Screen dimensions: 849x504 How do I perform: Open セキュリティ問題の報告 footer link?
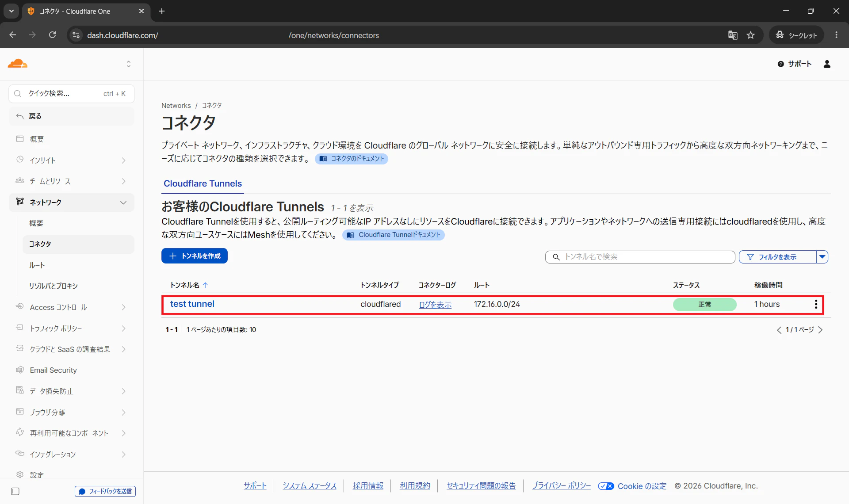coord(481,486)
